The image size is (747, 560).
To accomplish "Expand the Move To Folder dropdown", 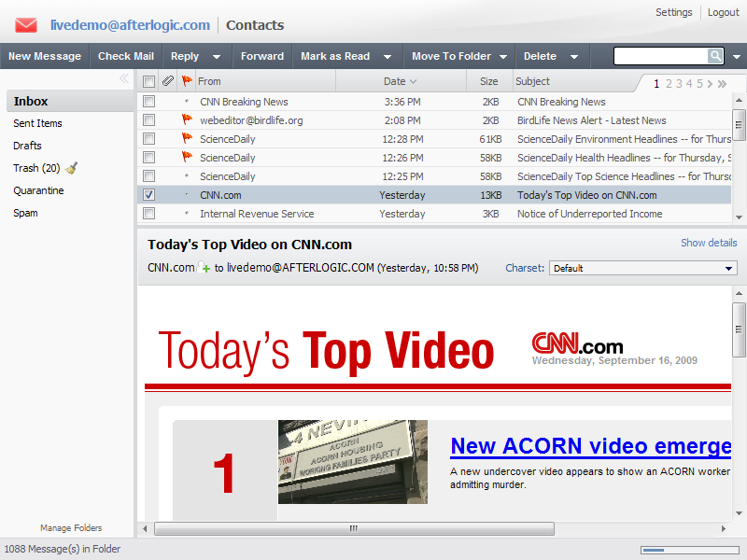I will pos(503,57).
